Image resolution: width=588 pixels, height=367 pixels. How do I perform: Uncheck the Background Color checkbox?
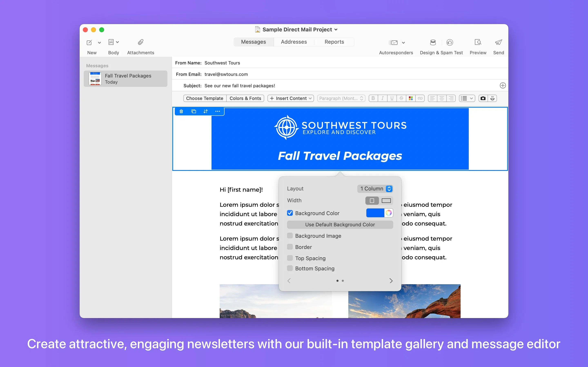tap(290, 213)
